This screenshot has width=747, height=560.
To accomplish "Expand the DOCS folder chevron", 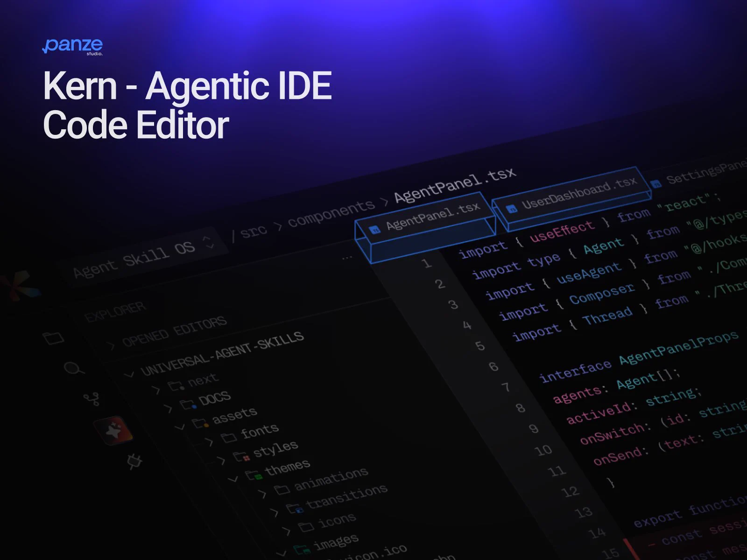I will tap(169, 408).
